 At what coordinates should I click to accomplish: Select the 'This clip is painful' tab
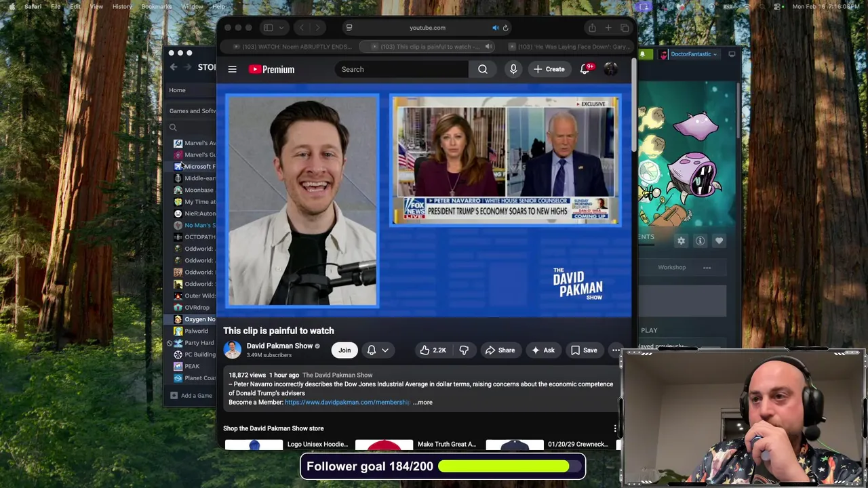[429, 47]
